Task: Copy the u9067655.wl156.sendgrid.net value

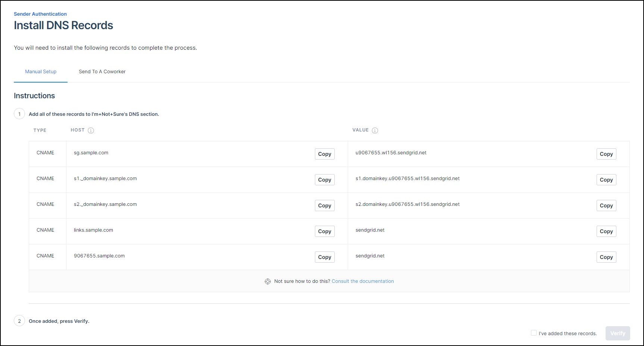Action: coord(606,154)
